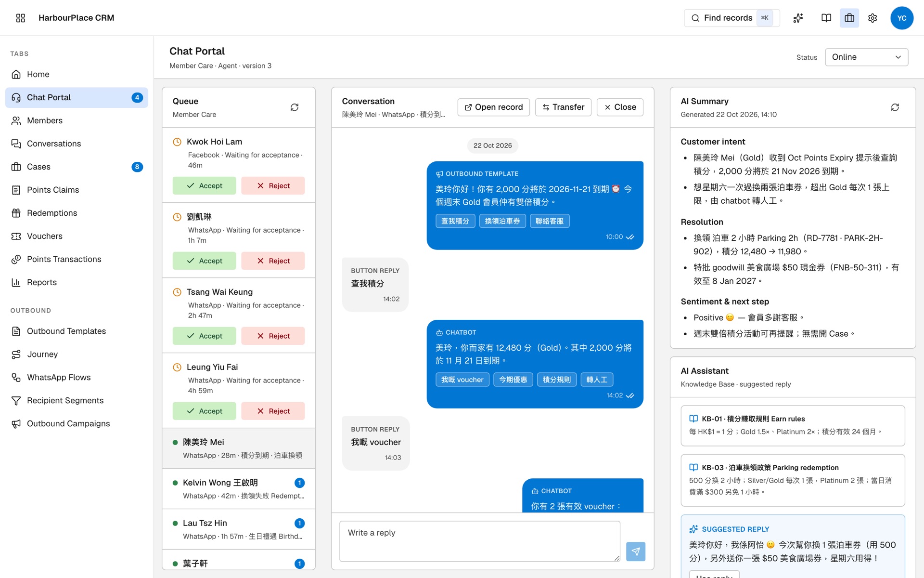This screenshot has height=578, width=924.
Task: Go to Home in sidebar
Action: coord(77,74)
